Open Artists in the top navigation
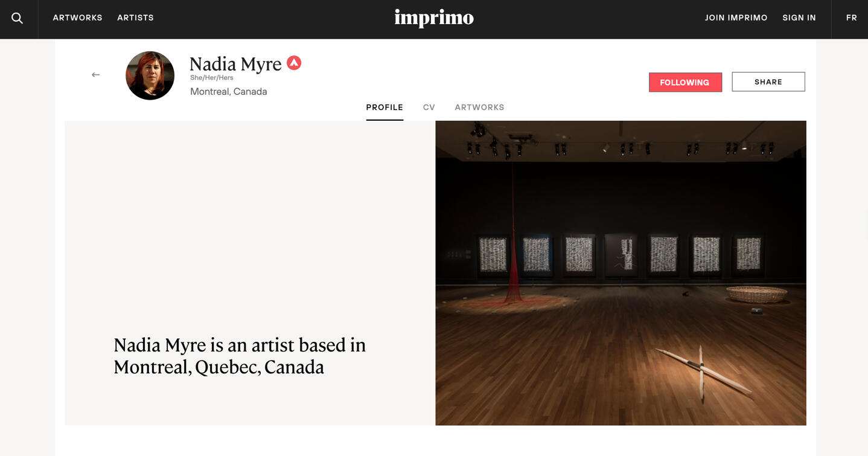Screen dimensions: 868x456 135,18
